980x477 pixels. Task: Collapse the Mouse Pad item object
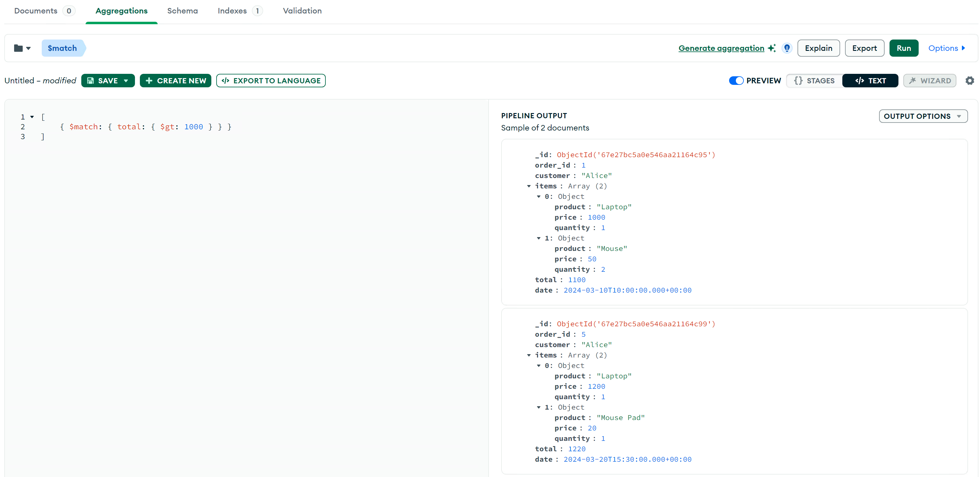point(539,407)
